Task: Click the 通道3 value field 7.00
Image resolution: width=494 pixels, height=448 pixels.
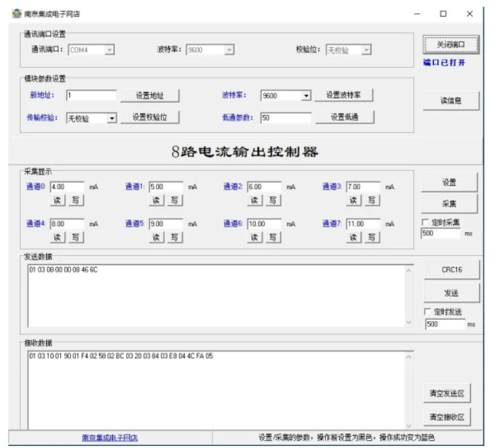Action: (x=363, y=186)
